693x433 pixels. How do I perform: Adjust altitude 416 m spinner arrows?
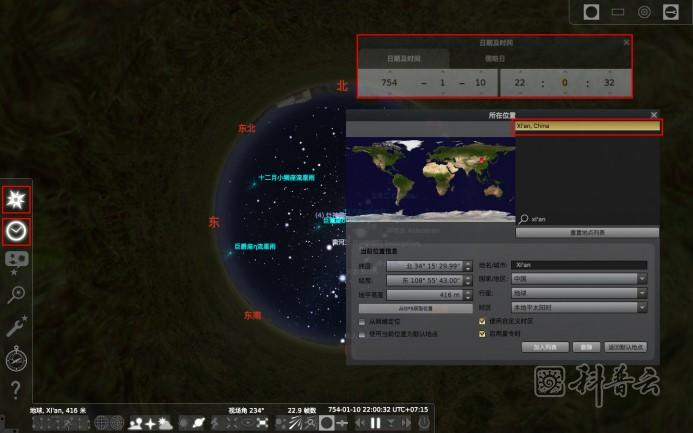(468, 294)
